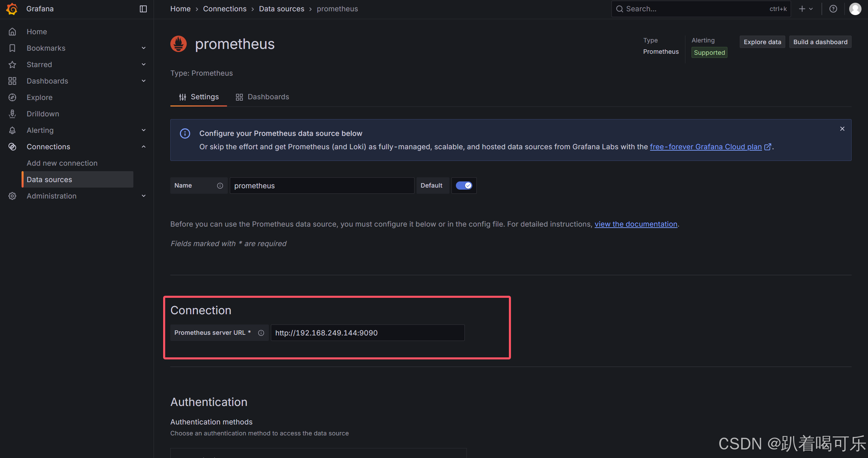The width and height of the screenshot is (868, 458).
Task: Expand the Dashboards section chevron
Action: point(144,81)
